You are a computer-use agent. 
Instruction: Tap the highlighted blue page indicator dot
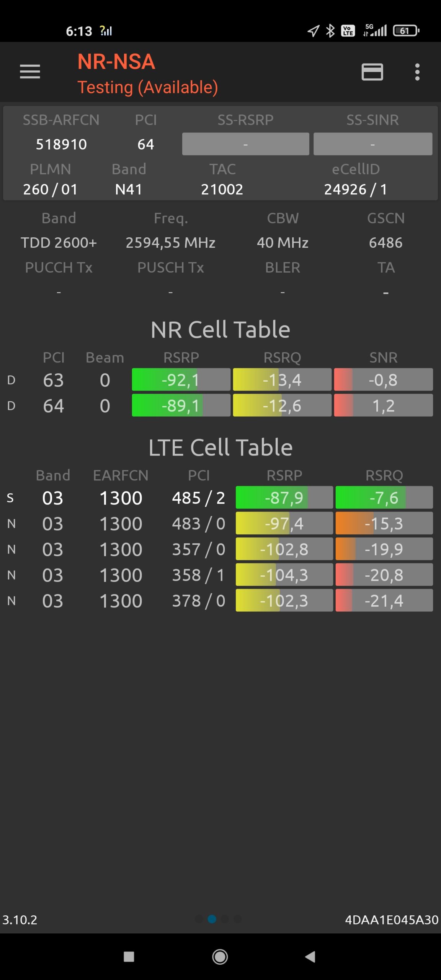coord(212,919)
